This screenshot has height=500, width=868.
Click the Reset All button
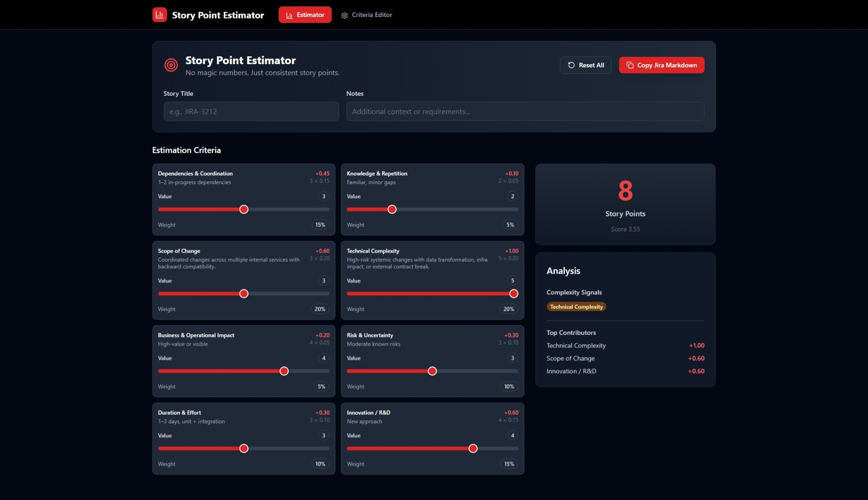point(585,65)
